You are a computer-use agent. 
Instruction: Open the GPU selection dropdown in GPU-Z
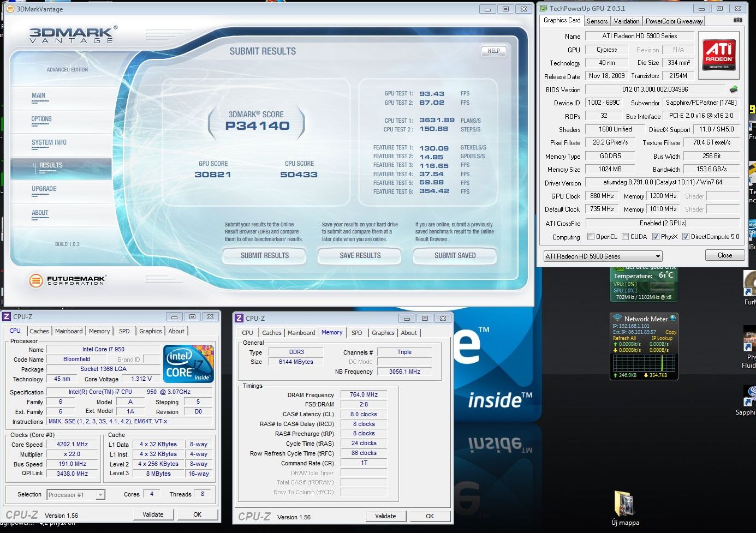point(603,256)
